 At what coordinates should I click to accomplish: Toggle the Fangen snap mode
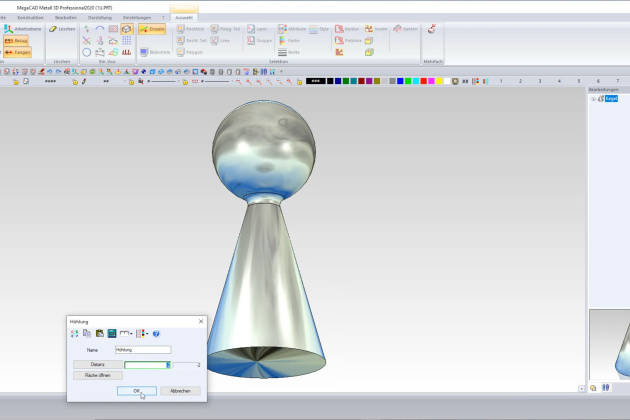coord(22,52)
